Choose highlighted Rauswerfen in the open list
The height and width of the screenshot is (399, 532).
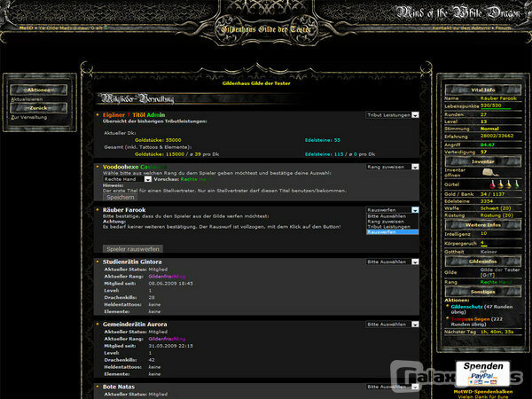point(392,232)
